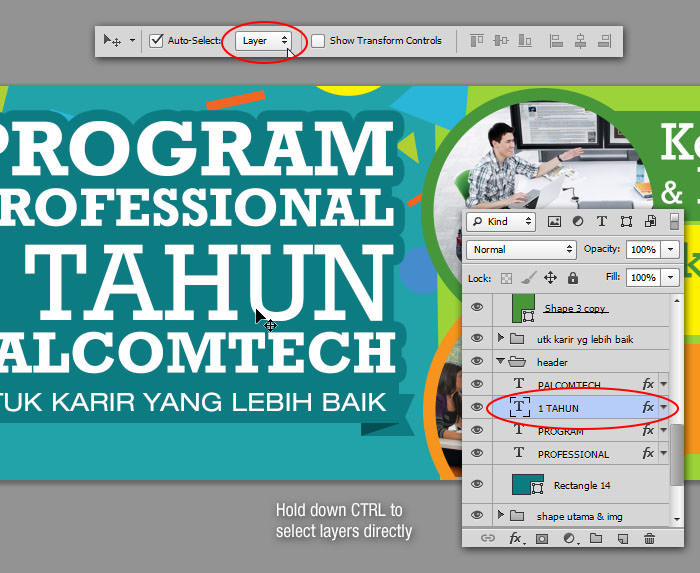
Task: Click Align right edges icon
Action: coord(604,41)
